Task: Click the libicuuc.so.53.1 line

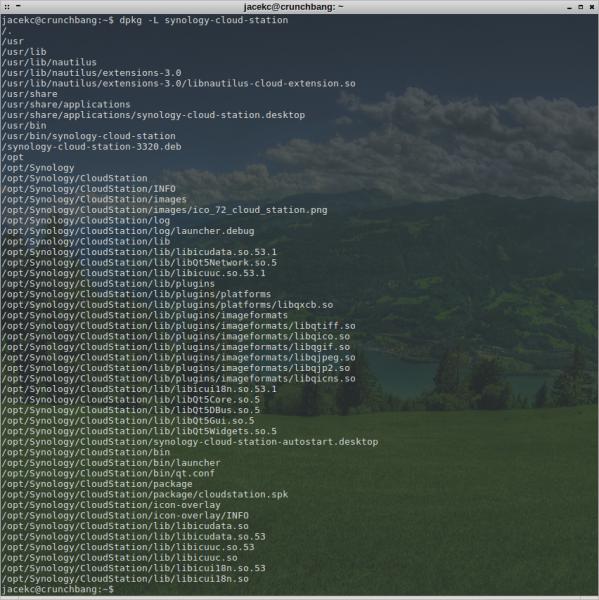Action: pos(134,273)
